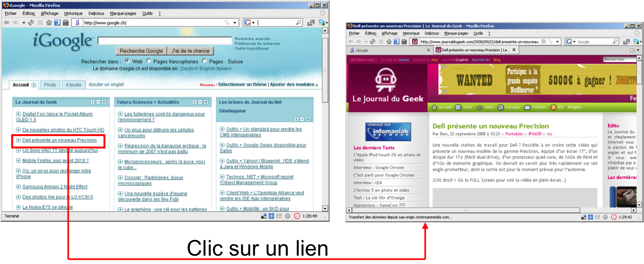Click Stop icon in Journal du Geek window

tap(381, 42)
